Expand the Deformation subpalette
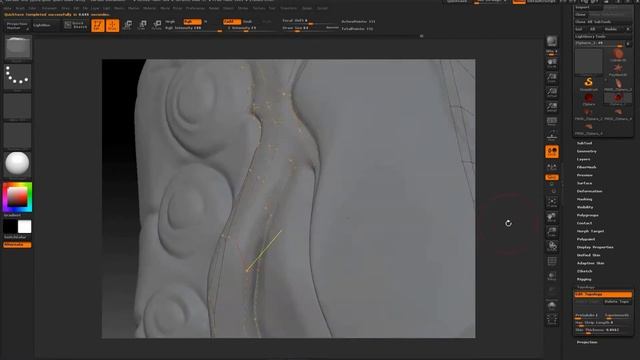The width and height of the screenshot is (640, 360). click(589, 191)
